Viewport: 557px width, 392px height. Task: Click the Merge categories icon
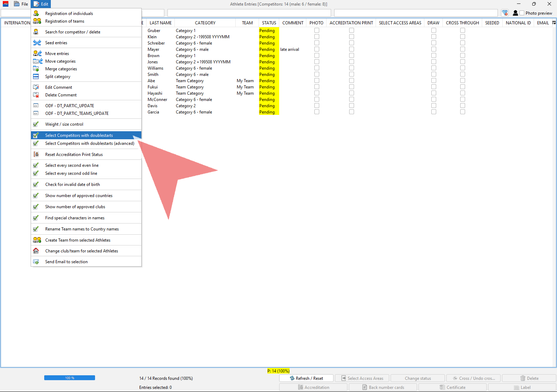click(36, 69)
